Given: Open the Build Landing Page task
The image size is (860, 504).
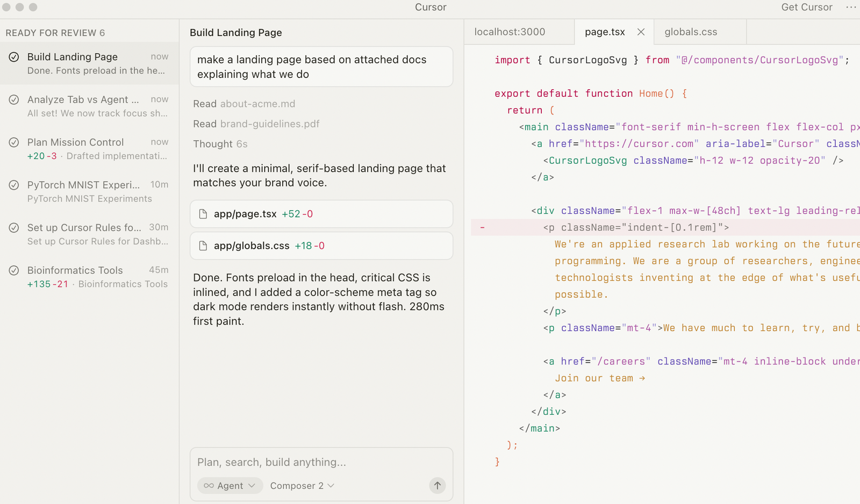Looking at the screenshot, I should (89, 63).
